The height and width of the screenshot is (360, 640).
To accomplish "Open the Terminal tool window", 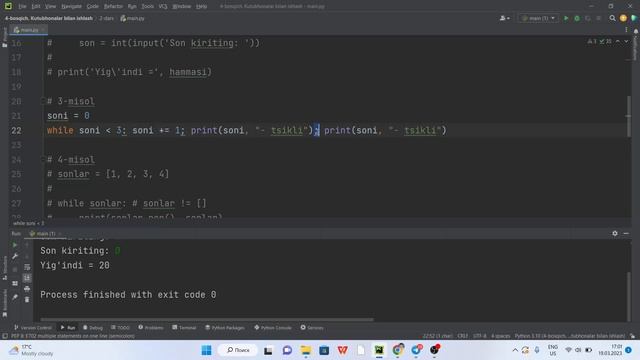I will [x=184, y=327].
